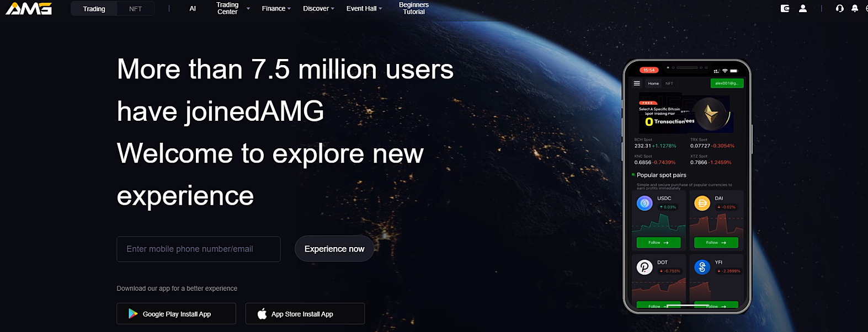Expand the Trading Center dropdown
The image size is (868, 332).
point(232,8)
